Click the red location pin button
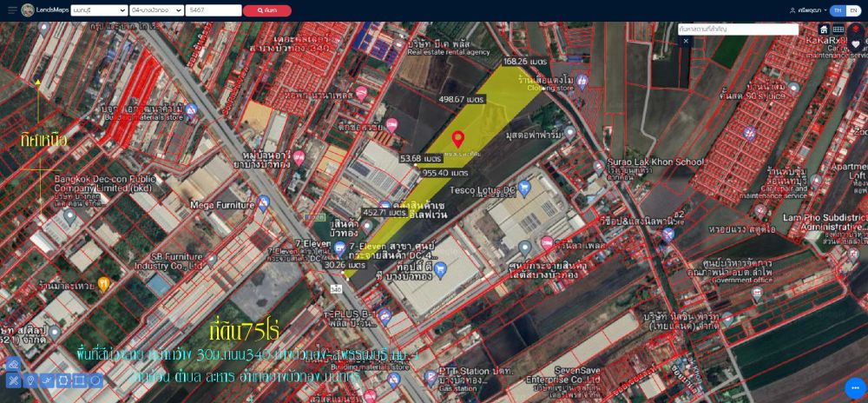The height and width of the screenshot is (403, 868). 855,30
